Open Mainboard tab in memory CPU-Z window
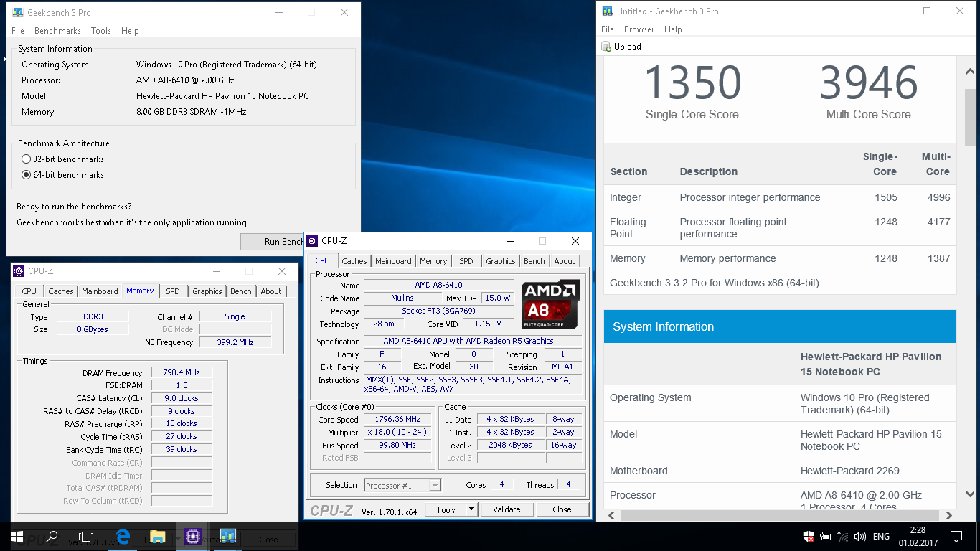This screenshot has height=551, width=980. point(100,291)
